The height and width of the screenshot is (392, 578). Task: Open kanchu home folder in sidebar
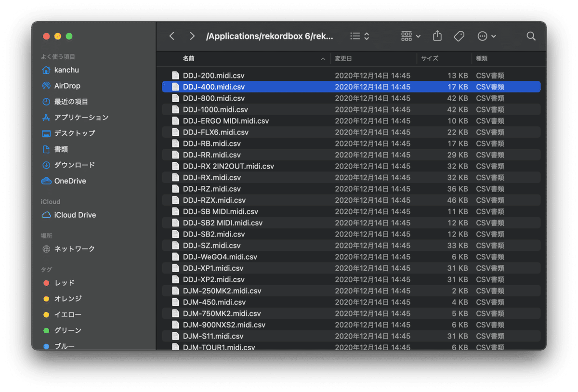point(66,70)
